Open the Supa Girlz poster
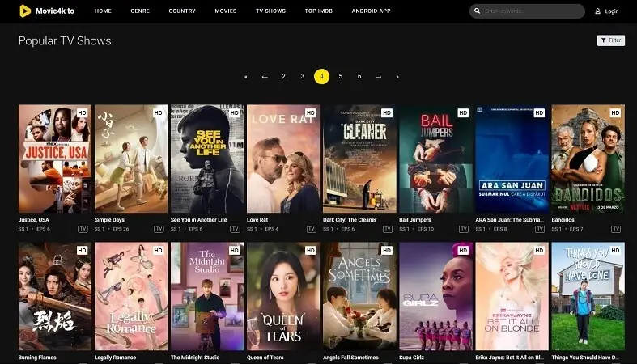Screen dimensions: 637x364 (435, 296)
